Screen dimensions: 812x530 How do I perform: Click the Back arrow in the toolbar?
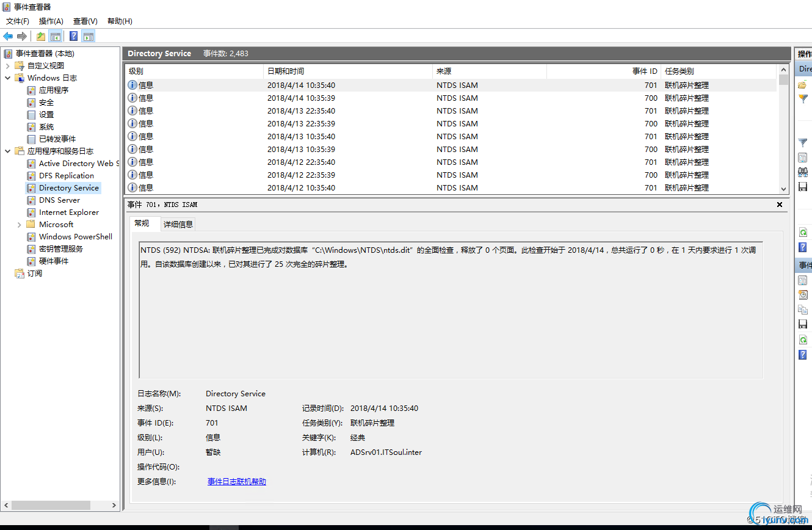point(8,36)
